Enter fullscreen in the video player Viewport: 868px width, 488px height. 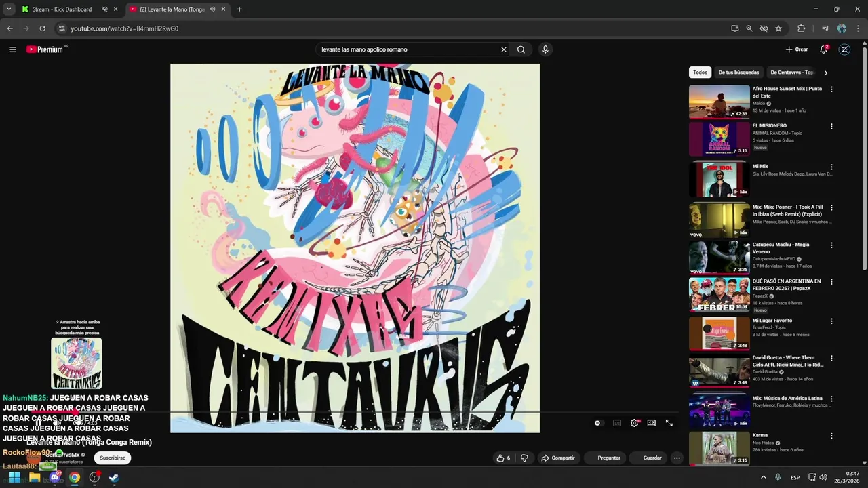click(x=669, y=423)
